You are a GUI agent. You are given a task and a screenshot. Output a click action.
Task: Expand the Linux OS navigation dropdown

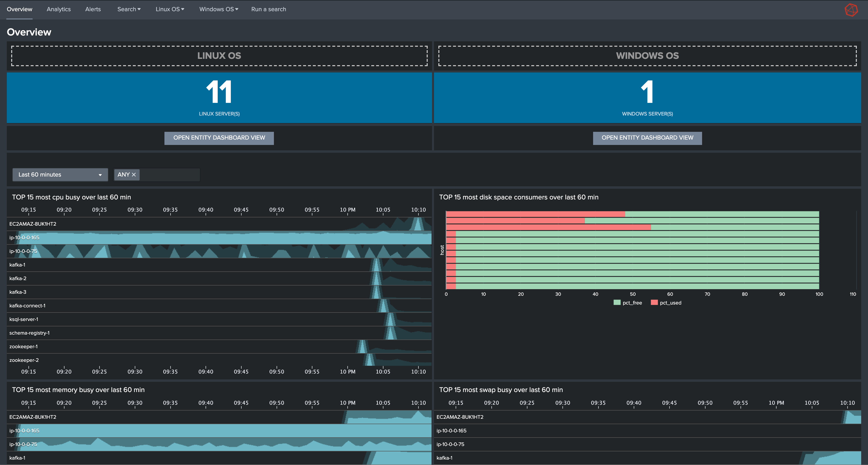click(170, 9)
